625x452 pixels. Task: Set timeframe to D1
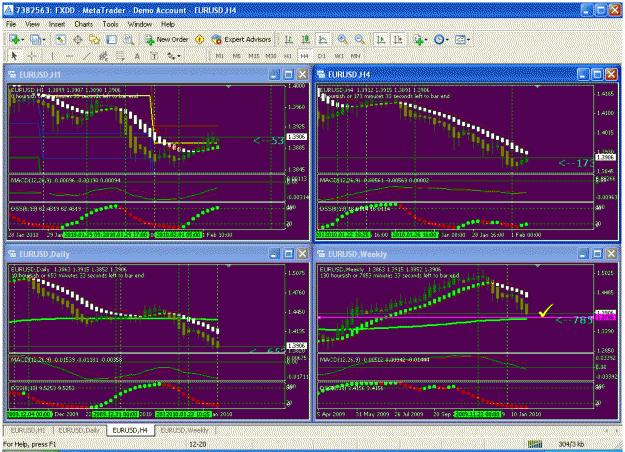coord(322,56)
